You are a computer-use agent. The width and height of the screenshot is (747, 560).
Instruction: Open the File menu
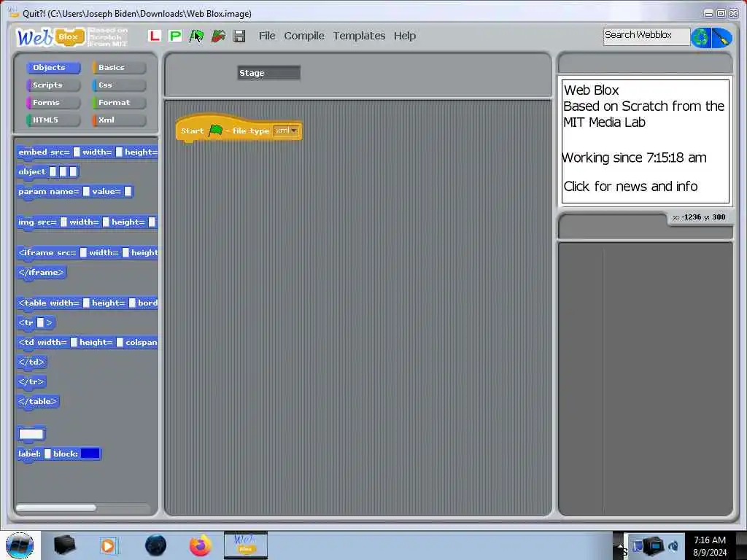(x=267, y=36)
